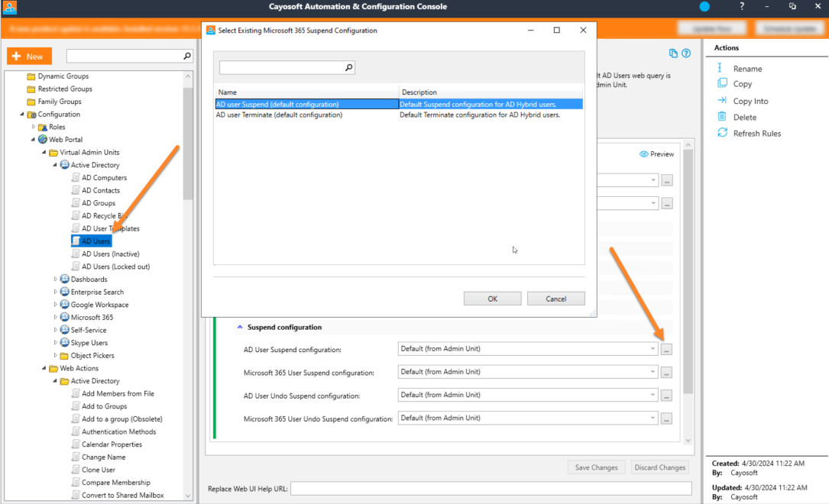Click the blue circular help icon near copy icon
This screenshot has height=504, width=829.
pos(686,53)
